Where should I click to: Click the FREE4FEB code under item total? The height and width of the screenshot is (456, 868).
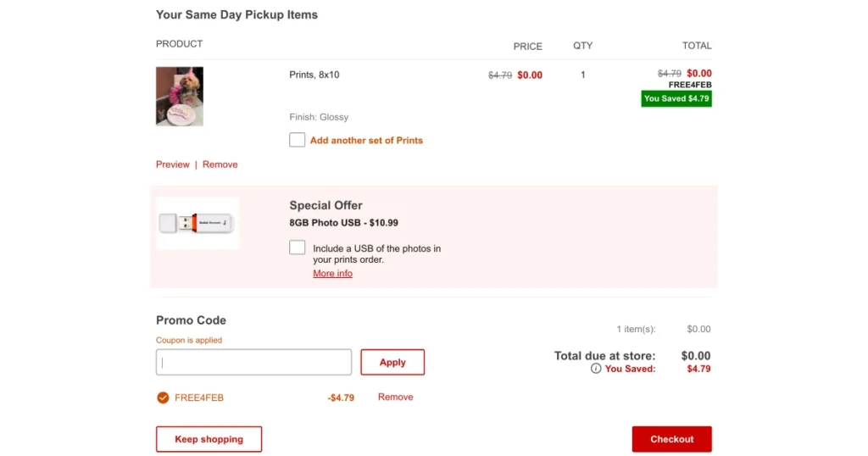(690, 85)
